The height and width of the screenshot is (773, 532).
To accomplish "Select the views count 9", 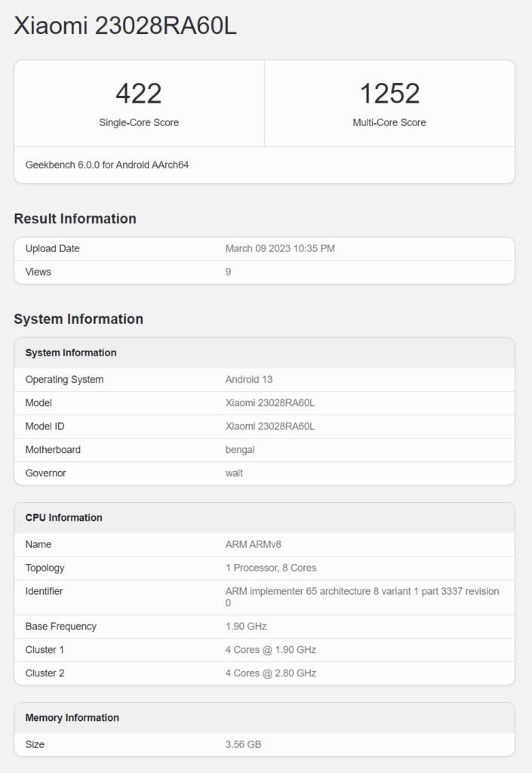I will (228, 272).
